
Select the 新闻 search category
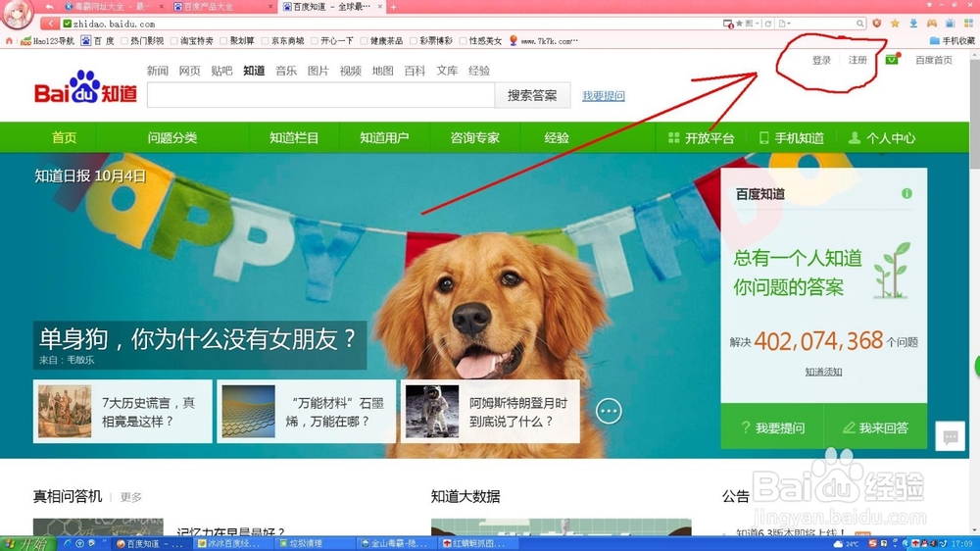(x=158, y=71)
